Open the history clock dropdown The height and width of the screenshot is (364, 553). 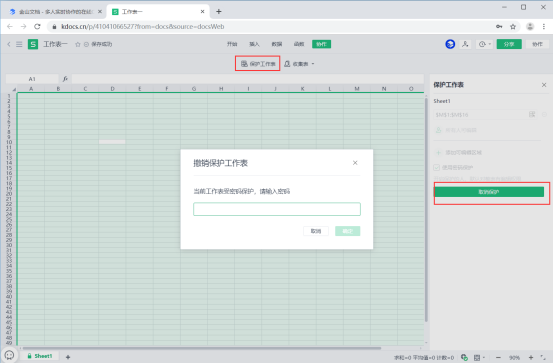484,44
